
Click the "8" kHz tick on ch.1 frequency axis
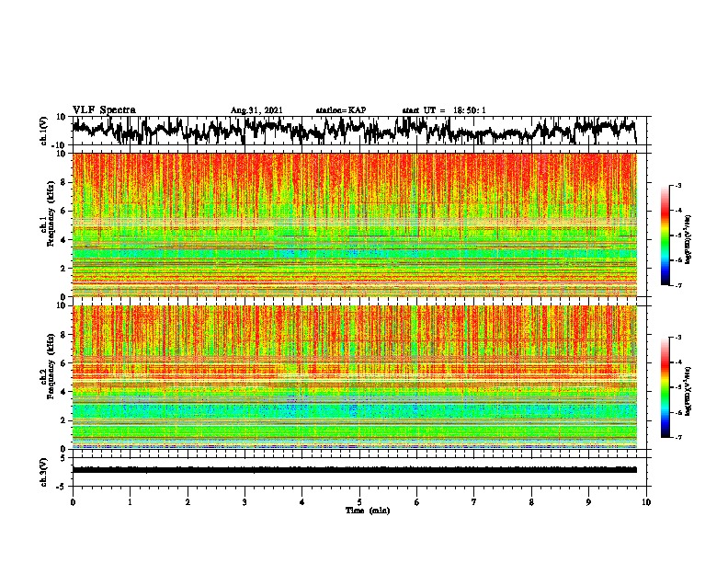coord(63,182)
